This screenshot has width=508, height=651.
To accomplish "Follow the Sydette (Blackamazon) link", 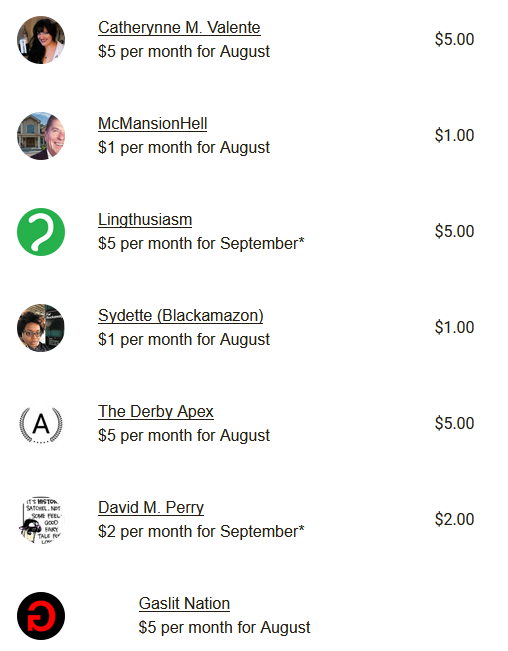I will click(x=181, y=316).
